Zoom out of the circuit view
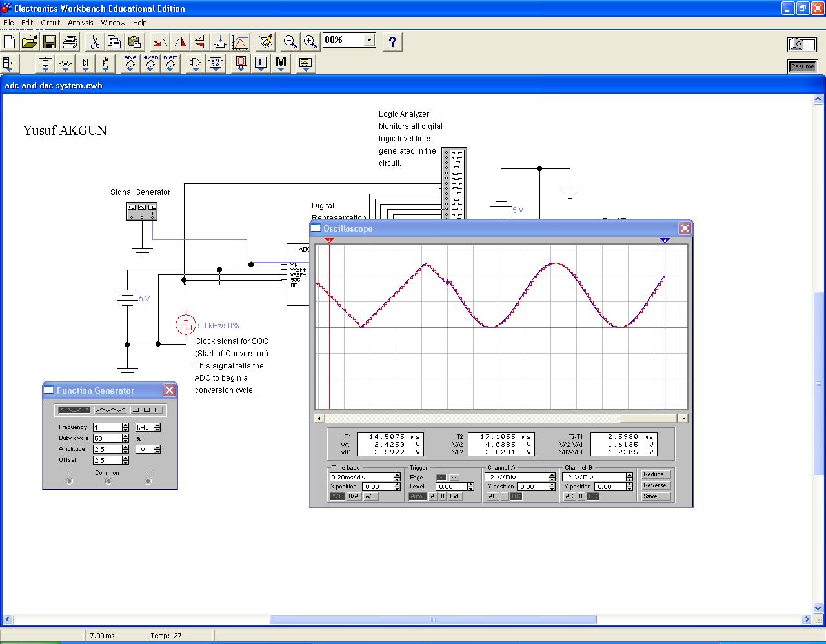826x644 pixels. point(290,42)
